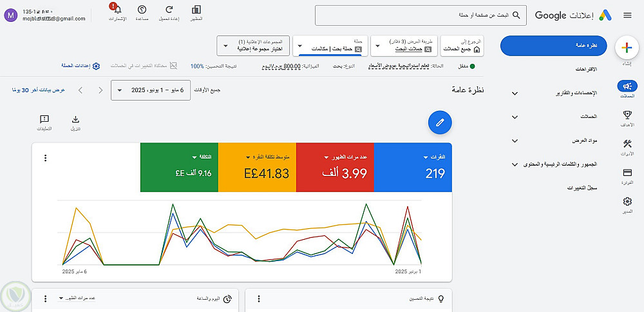The width and height of the screenshot is (644, 312).
Task: Open Optimization score card three-dot menu
Action: click(259, 299)
